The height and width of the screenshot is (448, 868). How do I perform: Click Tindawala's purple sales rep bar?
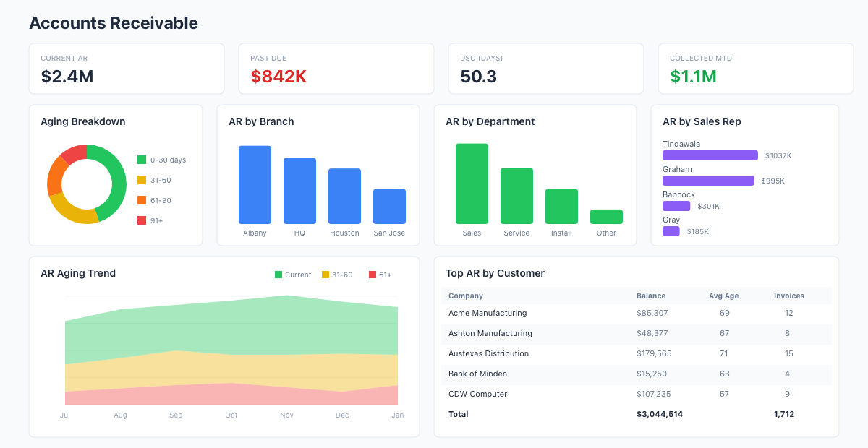coord(710,155)
